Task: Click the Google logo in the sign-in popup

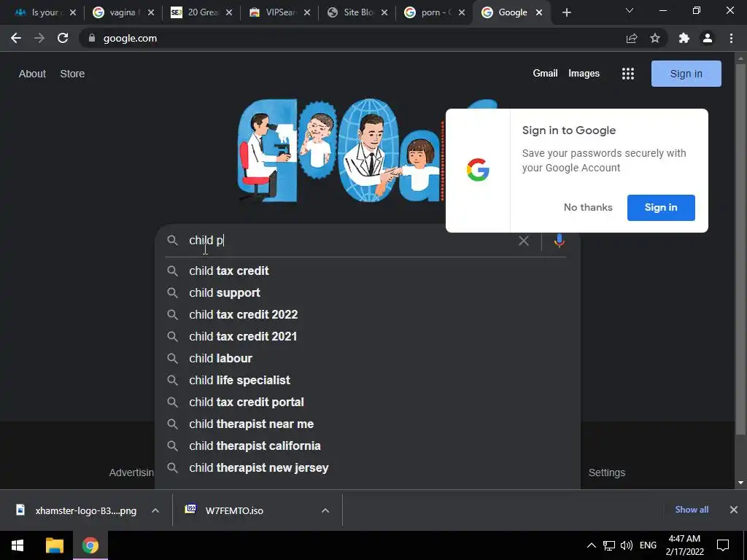Action: tap(478, 170)
